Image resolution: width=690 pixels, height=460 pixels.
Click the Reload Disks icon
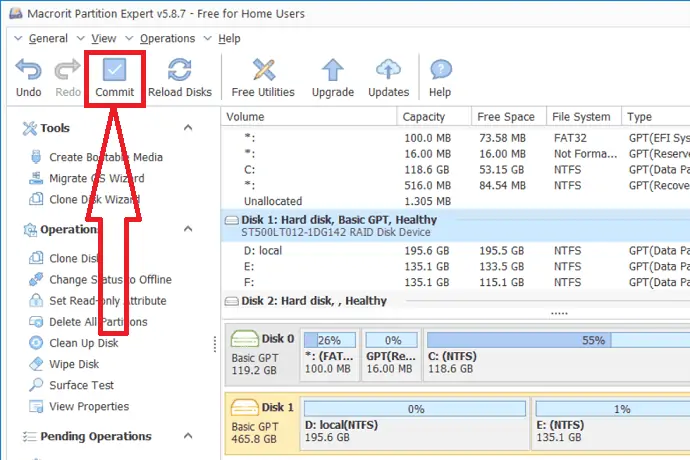[x=180, y=70]
